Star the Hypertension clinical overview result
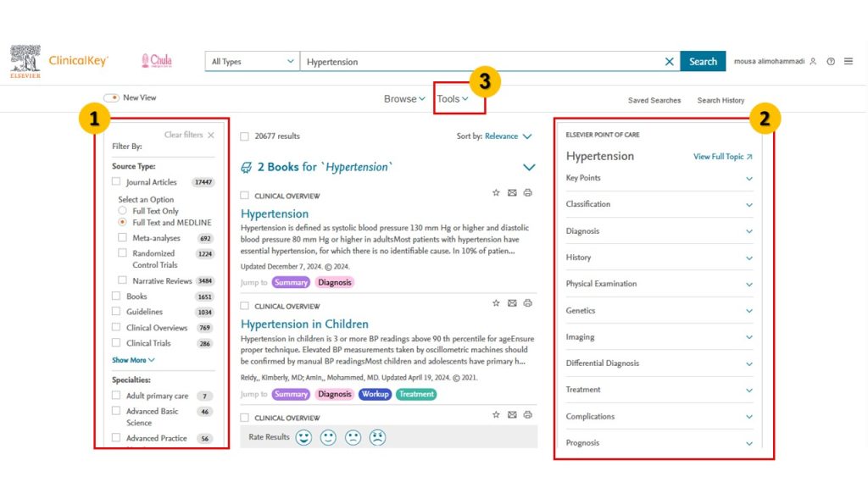The width and height of the screenshot is (868, 488). (x=496, y=192)
